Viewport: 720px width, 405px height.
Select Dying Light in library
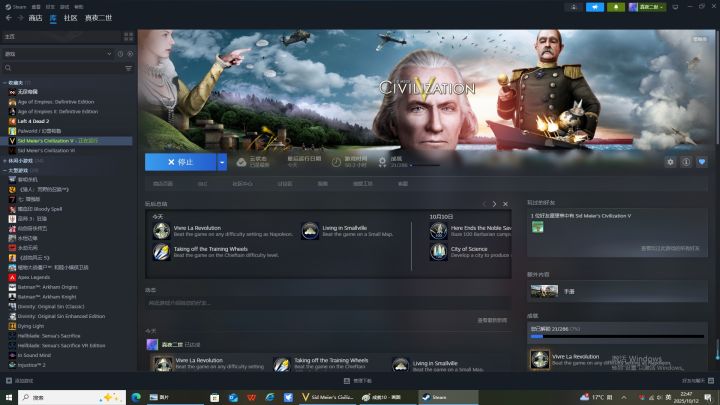31,326
